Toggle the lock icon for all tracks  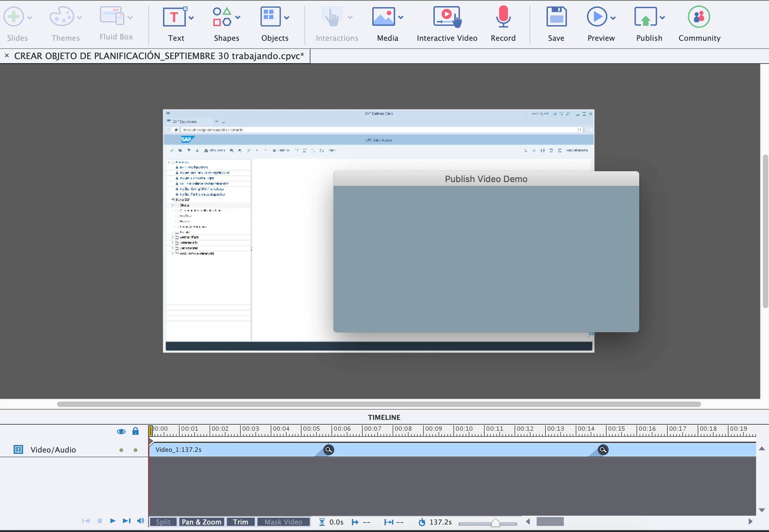tap(136, 431)
